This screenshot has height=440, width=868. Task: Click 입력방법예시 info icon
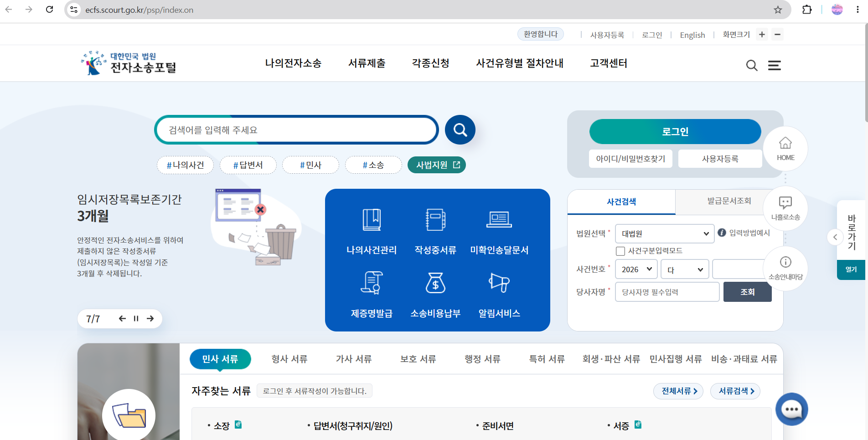coord(722,233)
